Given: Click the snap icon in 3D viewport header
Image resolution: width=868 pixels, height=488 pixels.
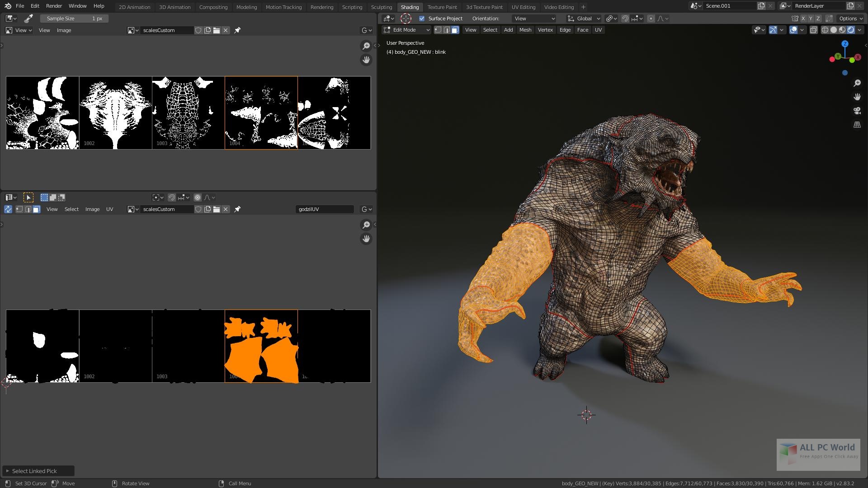Looking at the screenshot, I should pos(625,19).
